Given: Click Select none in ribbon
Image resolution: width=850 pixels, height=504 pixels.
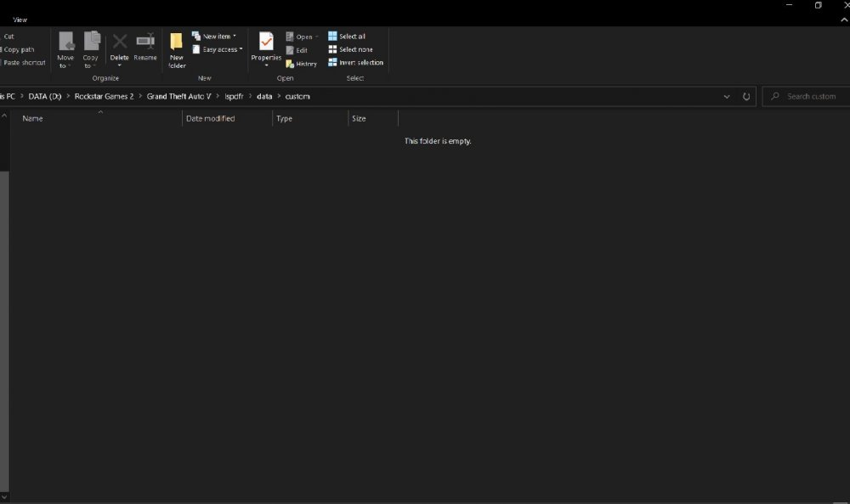Looking at the screenshot, I should coord(350,49).
